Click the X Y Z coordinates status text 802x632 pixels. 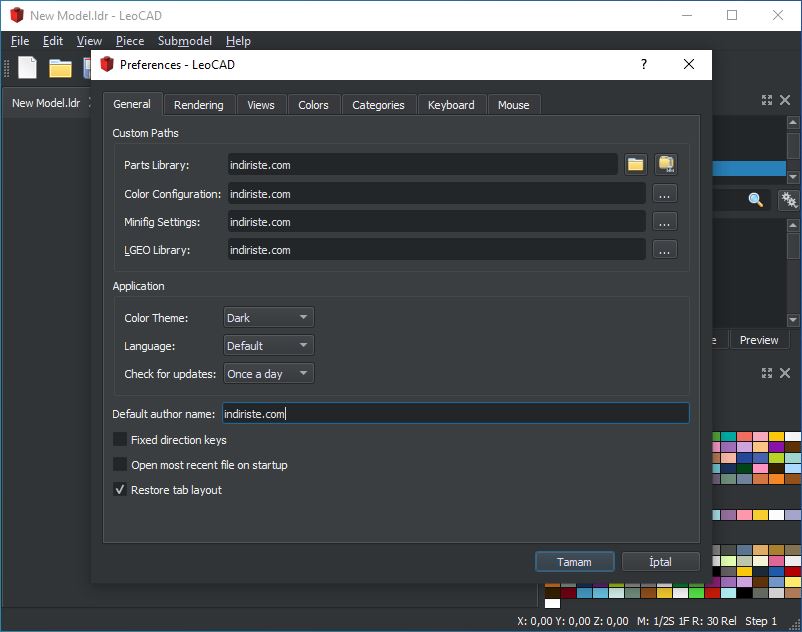tap(572, 621)
